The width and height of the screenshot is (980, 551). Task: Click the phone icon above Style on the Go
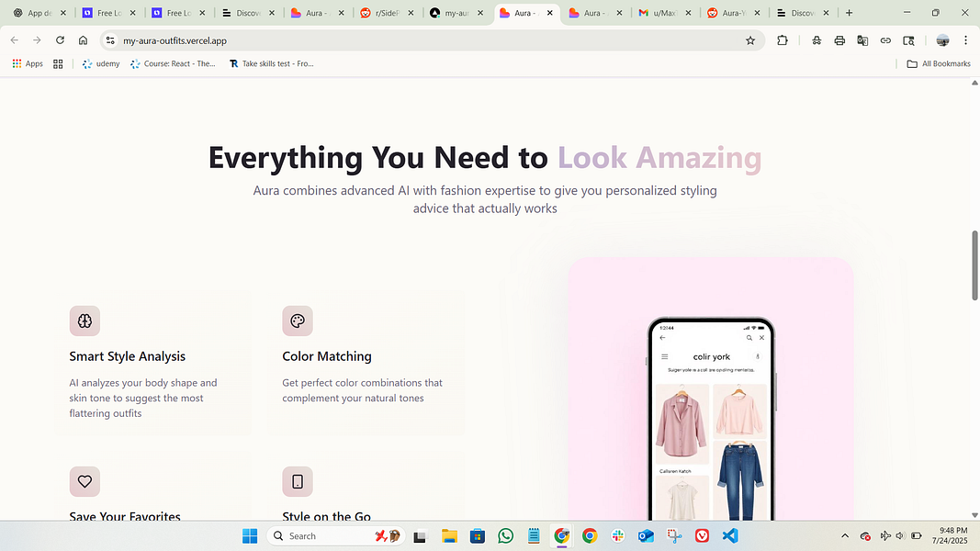tap(297, 481)
